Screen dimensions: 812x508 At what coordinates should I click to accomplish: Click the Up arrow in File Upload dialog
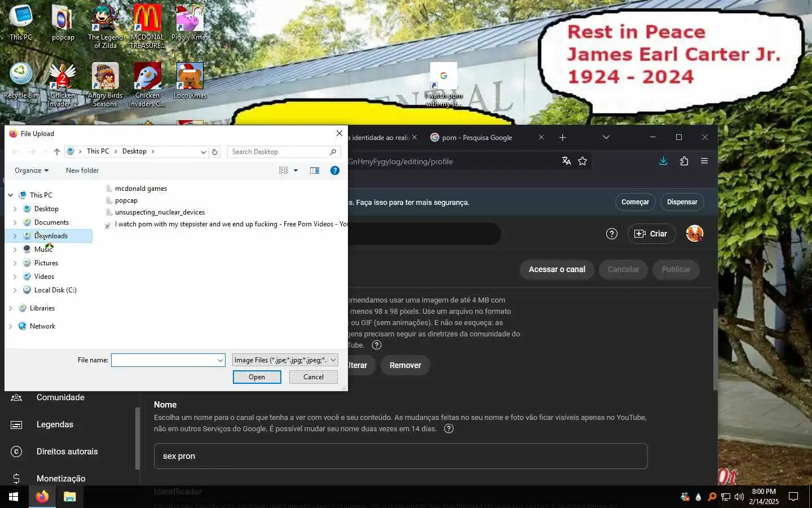tap(57, 152)
